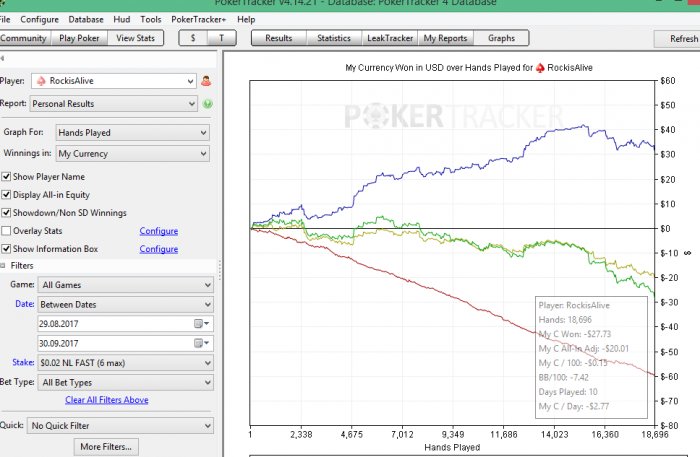The height and width of the screenshot is (457, 700).
Task: Uncheck Showdown/Non SD Winnings
Action: coord(6,213)
